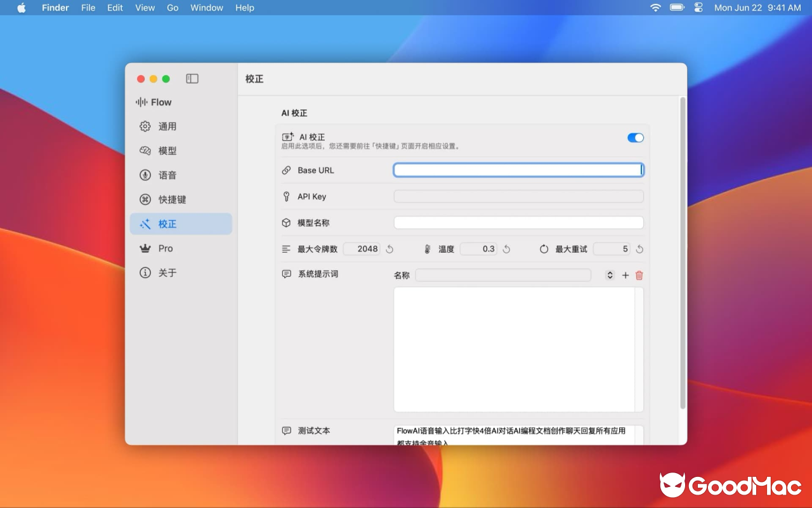This screenshot has height=508, width=812.
Task: Reset 最大重试 to default
Action: point(639,249)
